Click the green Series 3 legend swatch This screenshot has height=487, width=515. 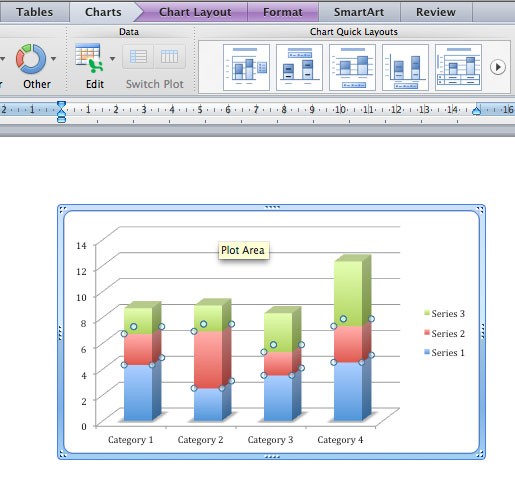click(x=427, y=313)
